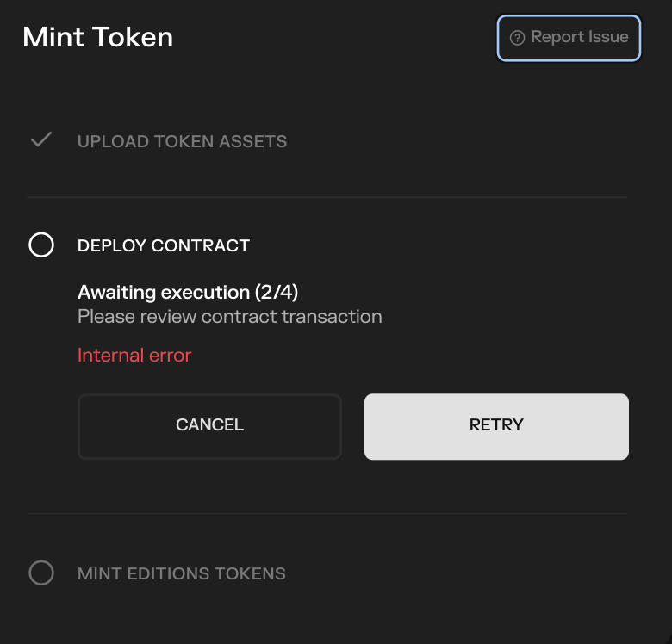The width and height of the screenshot is (672, 644).
Task: Click the Mint Editions Tokens step circle
Action: (x=41, y=573)
